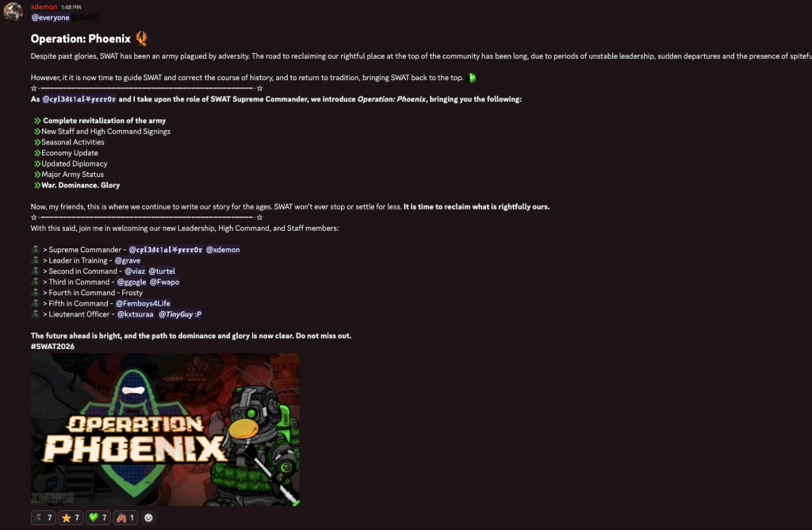The width and height of the screenshot is (812, 530).
Task: Click the @xdemon mention in Supreme Commander line
Action: tap(223, 250)
